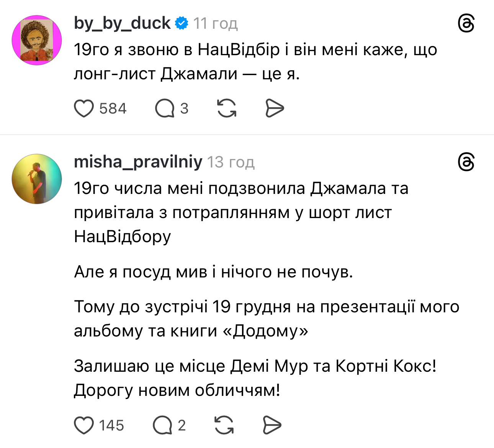Like the by_by_duck post

pyautogui.click(x=84, y=108)
